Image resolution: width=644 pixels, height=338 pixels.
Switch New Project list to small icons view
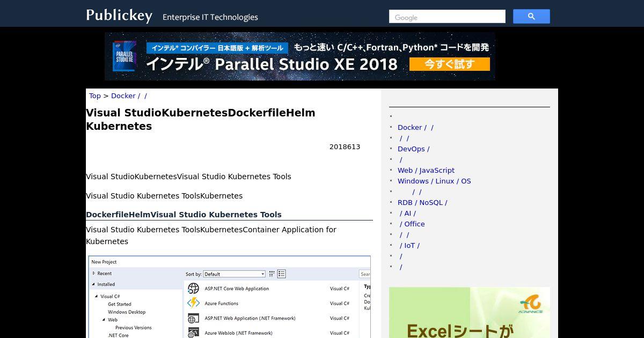272,274
